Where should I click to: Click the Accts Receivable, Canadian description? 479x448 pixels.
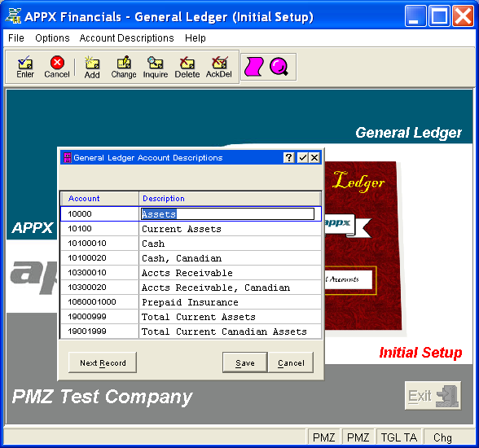[216, 288]
